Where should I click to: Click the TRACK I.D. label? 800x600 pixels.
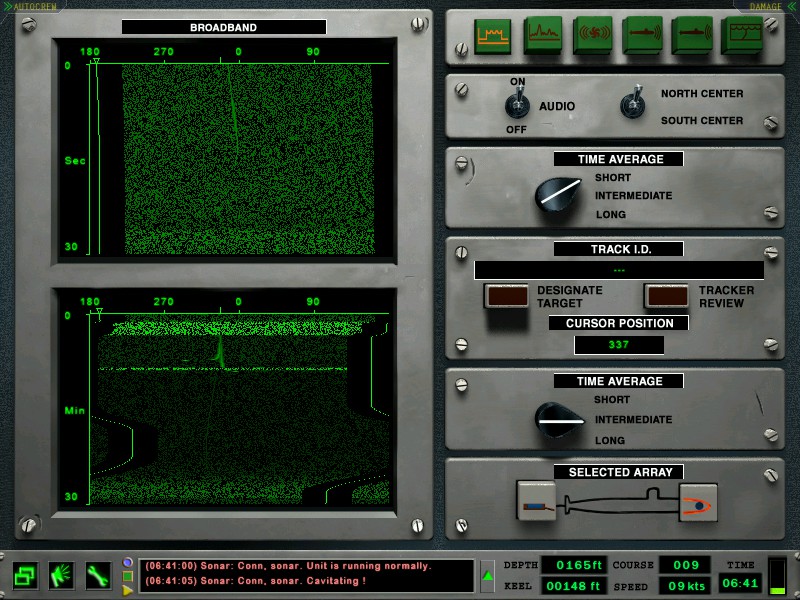[620, 249]
